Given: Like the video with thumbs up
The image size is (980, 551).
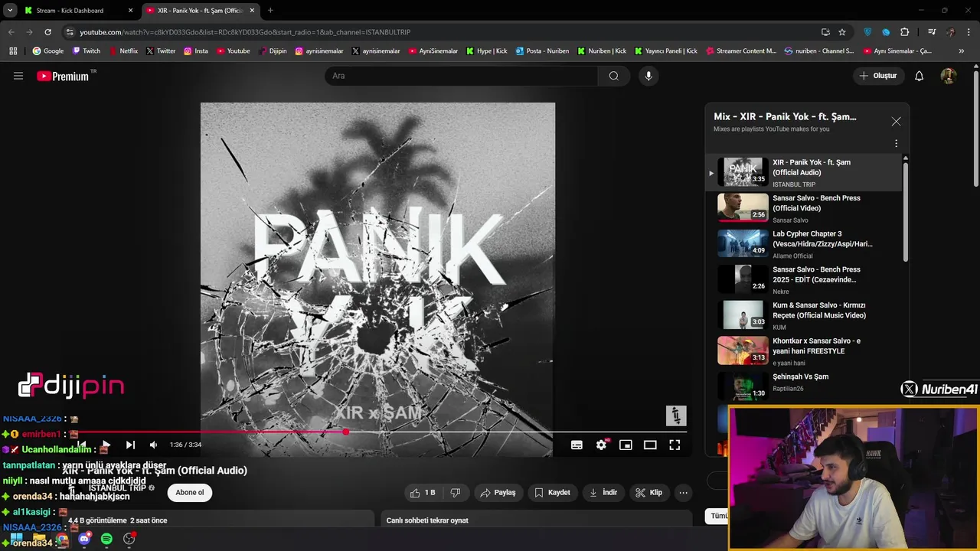Looking at the screenshot, I should click(x=423, y=493).
